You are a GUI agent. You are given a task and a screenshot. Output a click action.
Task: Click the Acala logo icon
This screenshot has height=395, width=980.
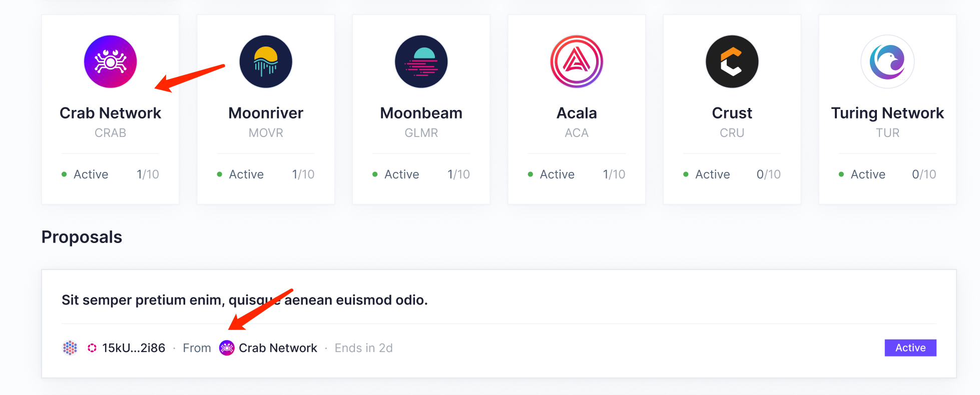click(x=577, y=61)
